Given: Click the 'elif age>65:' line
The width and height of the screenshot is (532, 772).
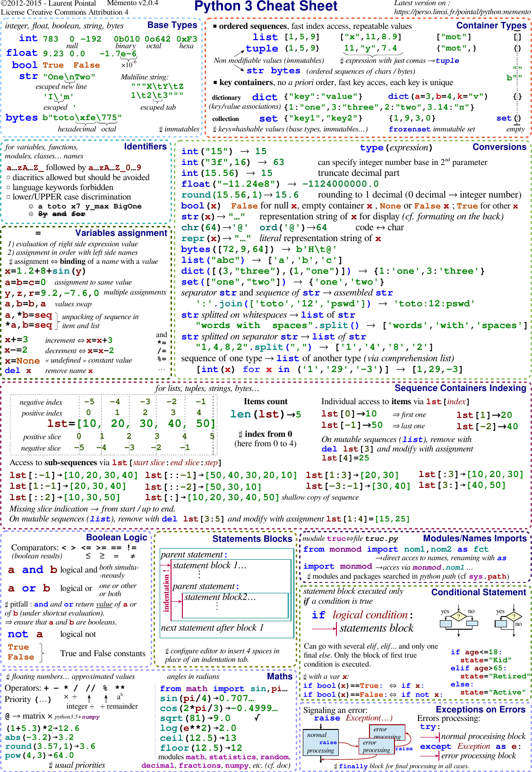Looking at the screenshot, I should (479, 668).
